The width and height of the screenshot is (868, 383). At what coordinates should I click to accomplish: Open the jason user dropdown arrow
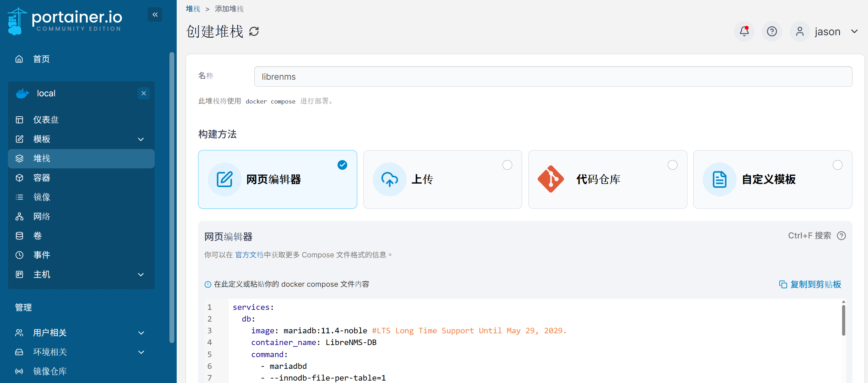click(855, 31)
